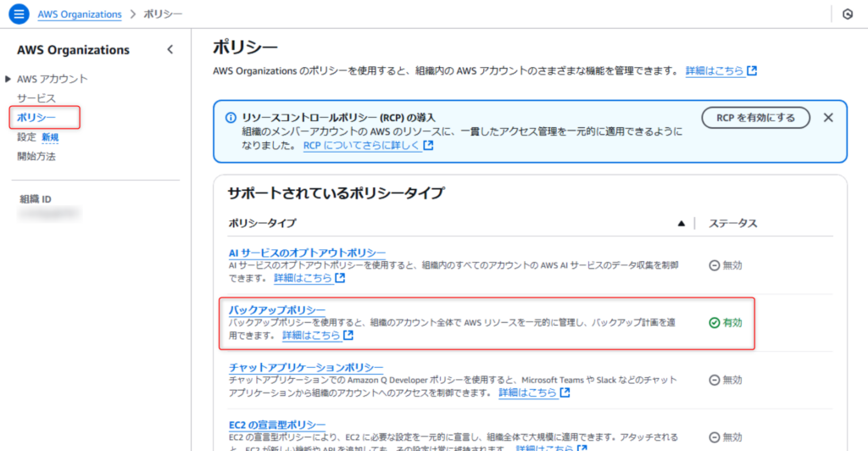Open 詳細はこちら link in AI サービス description
The width and height of the screenshot is (868, 451).
click(303, 278)
